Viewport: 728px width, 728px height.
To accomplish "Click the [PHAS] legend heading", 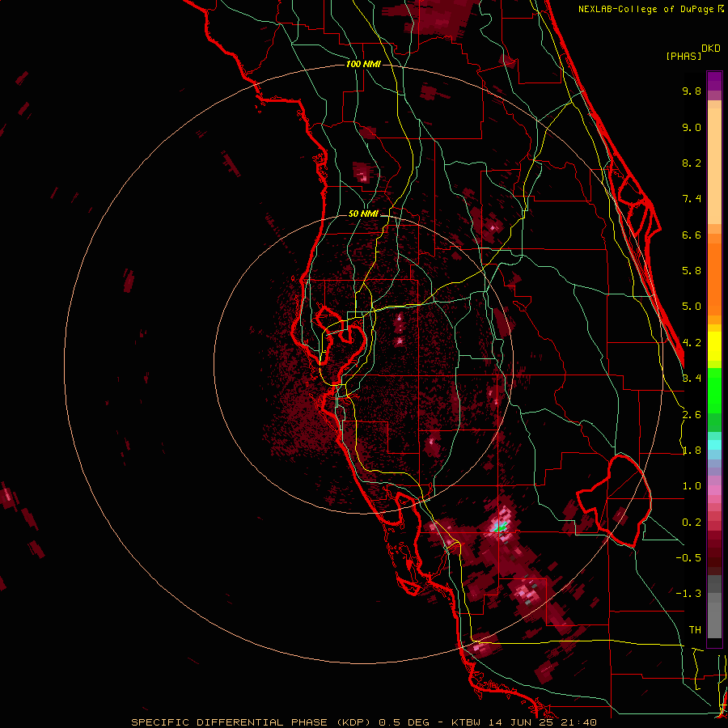I will 684,57.
